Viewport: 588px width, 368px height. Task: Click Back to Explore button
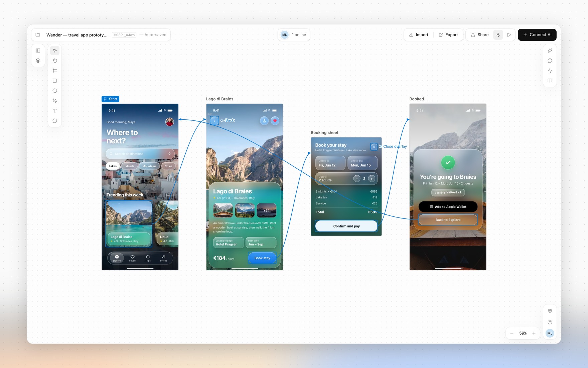point(448,220)
